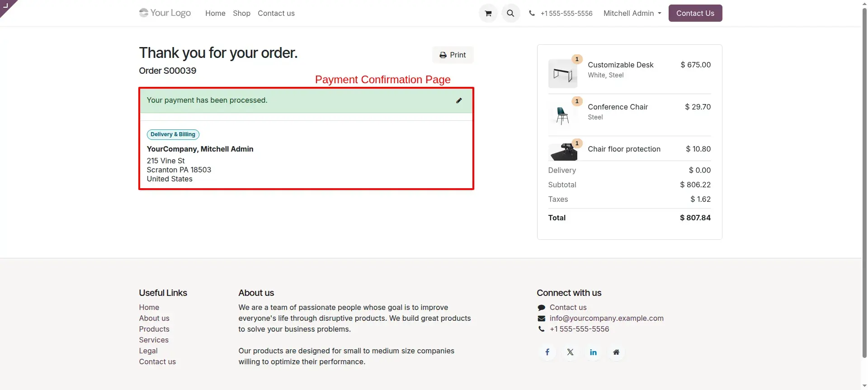The height and width of the screenshot is (390, 868).
Task: Click the home icon in footer socials
Action: [x=616, y=352]
